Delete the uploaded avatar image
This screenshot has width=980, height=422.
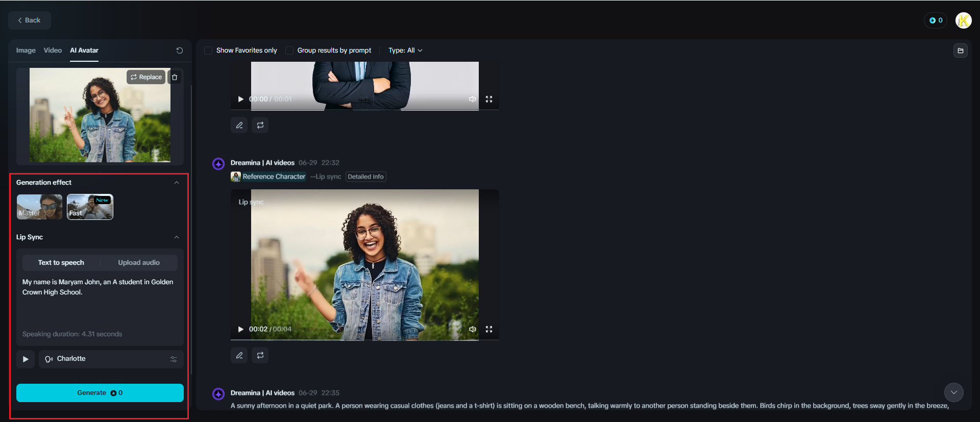(x=175, y=77)
